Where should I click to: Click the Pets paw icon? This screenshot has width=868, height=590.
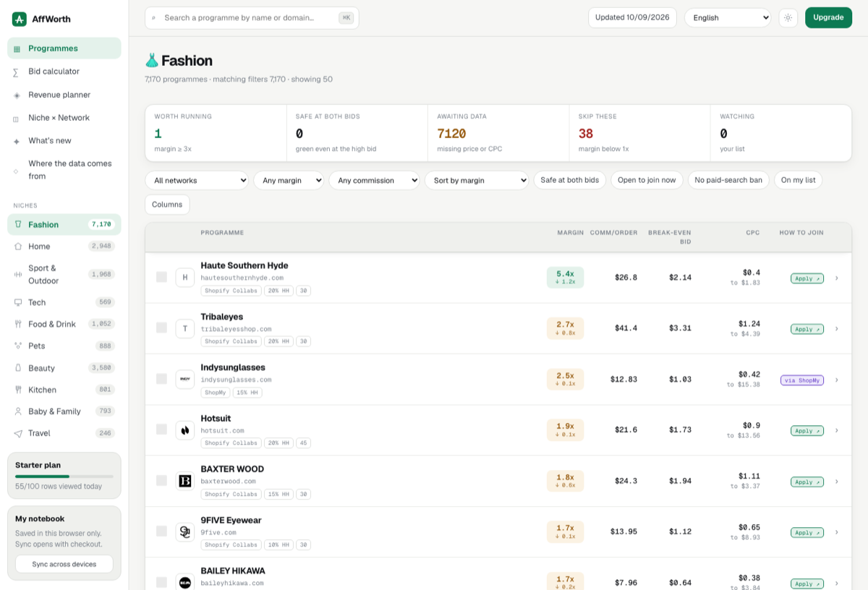tap(18, 346)
